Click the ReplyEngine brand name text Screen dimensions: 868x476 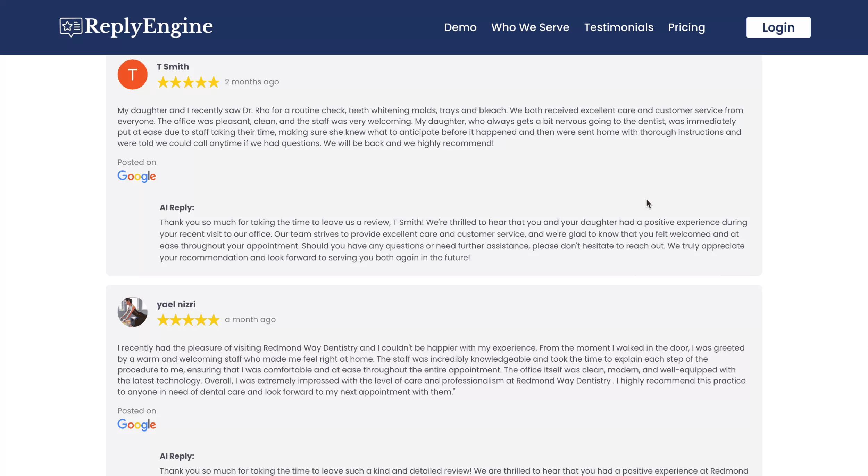click(x=149, y=26)
